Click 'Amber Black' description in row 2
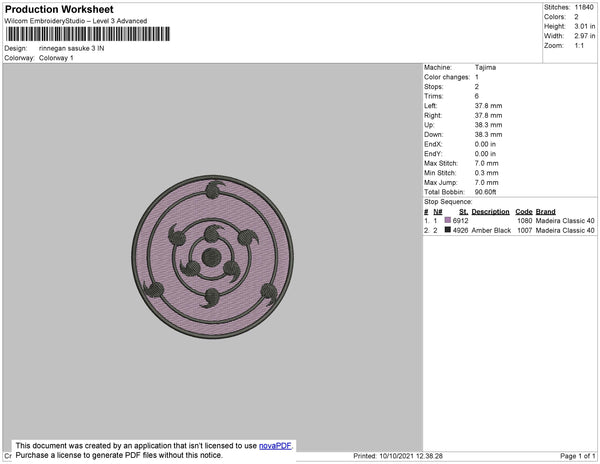The width and height of the screenshot is (600, 464). tap(491, 230)
